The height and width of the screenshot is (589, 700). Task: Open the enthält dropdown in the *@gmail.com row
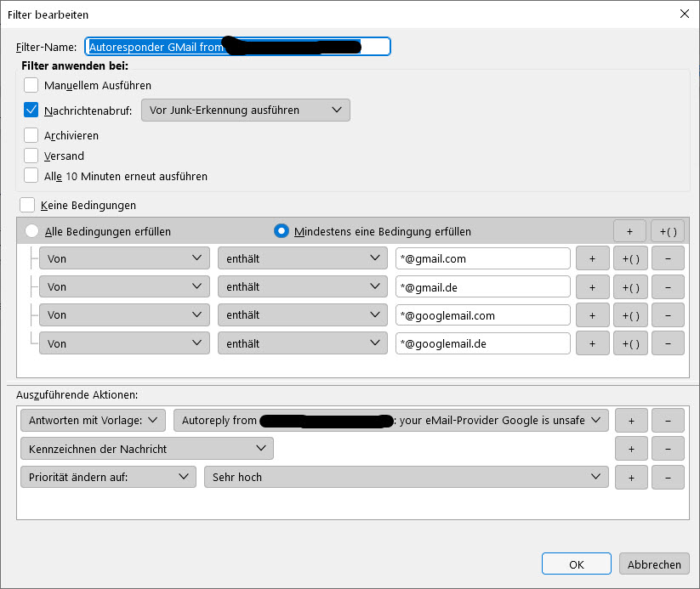point(302,258)
